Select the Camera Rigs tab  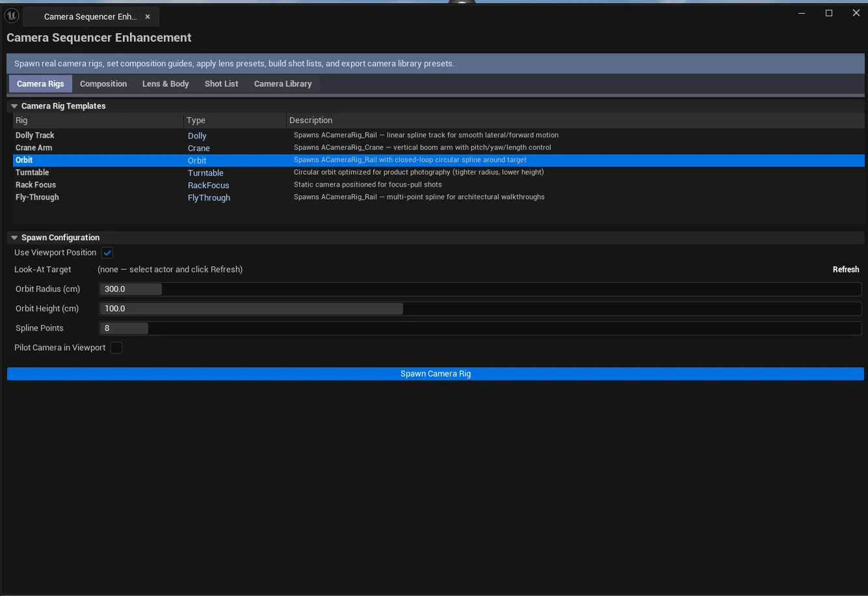coord(40,84)
